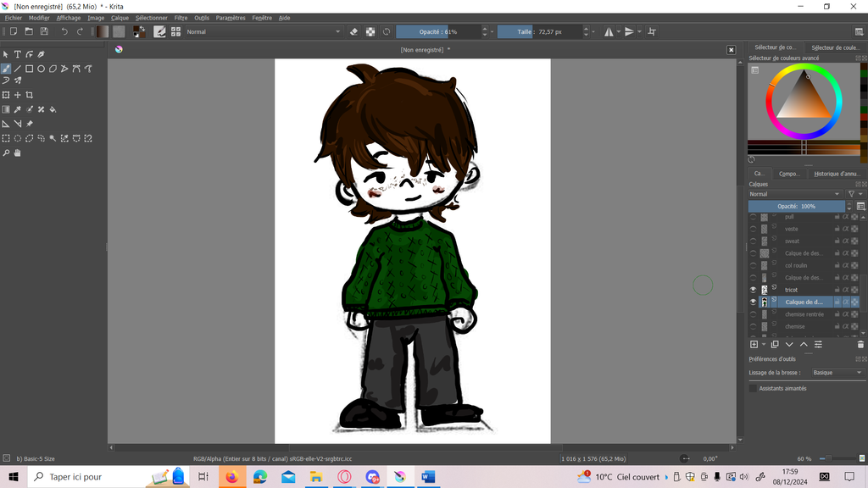This screenshot has width=868, height=488.
Task: Hide the tricot layer
Action: click(x=753, y=290)
